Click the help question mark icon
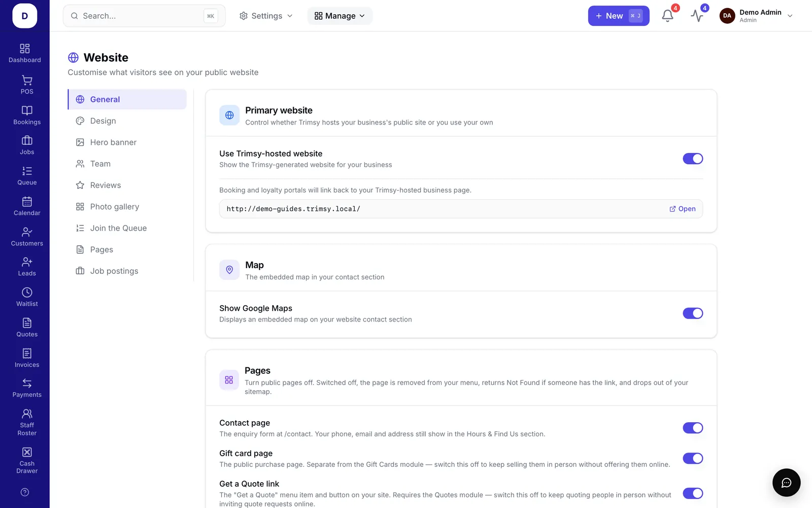The image size is (812, 508). [25, 492]
